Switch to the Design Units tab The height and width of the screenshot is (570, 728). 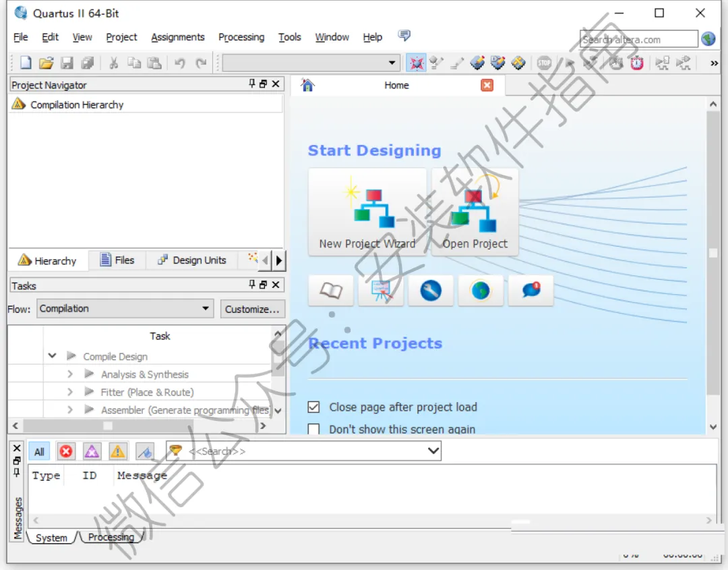click(192, 260)
